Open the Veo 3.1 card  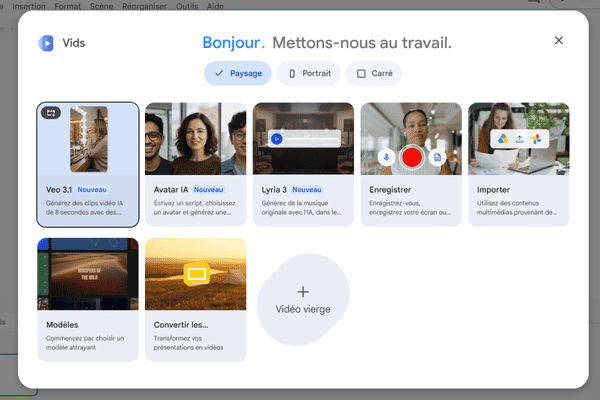[88, 165]
